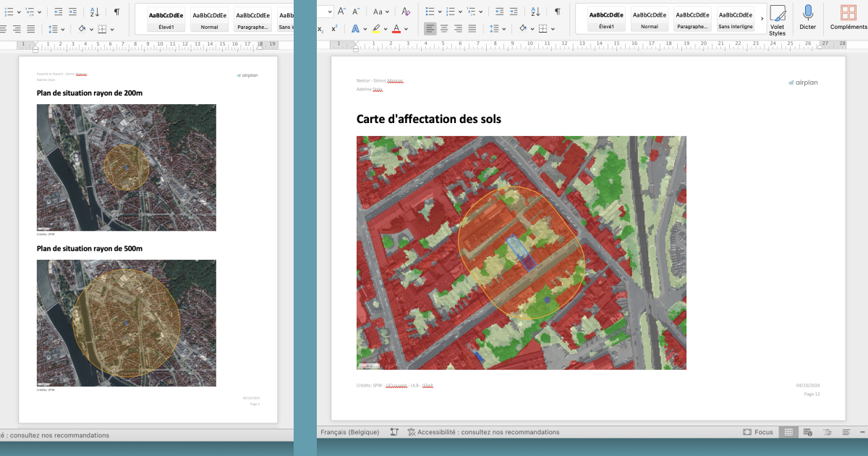The height and width of the screenshot is (456, 868).
Task: Open Volet Styles pane
Action: coord(778,20)
